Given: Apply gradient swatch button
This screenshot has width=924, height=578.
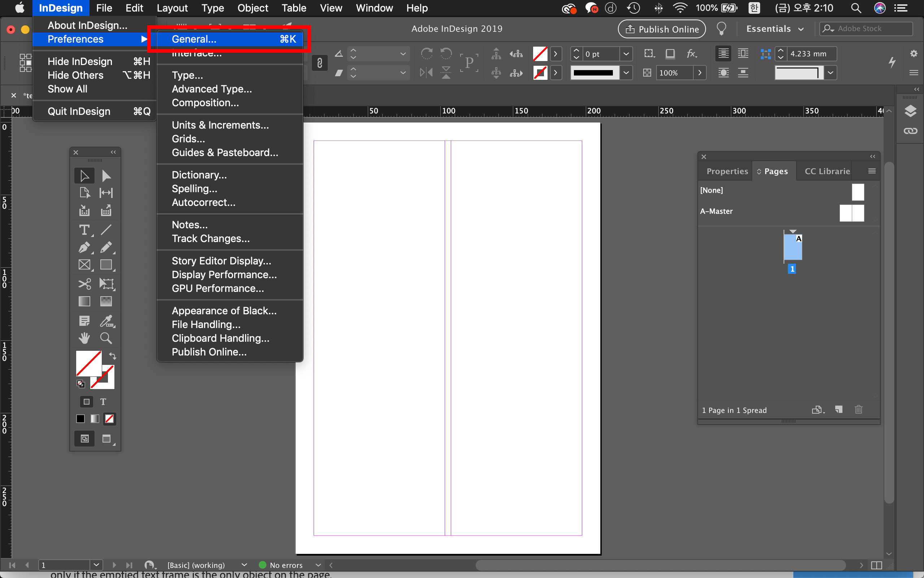Looking at the screenshot, I should tap(95, 419).
